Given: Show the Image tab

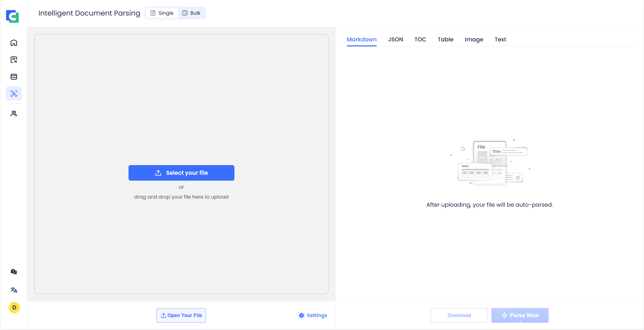Looking at the screenshot, I should pos(474,40).
